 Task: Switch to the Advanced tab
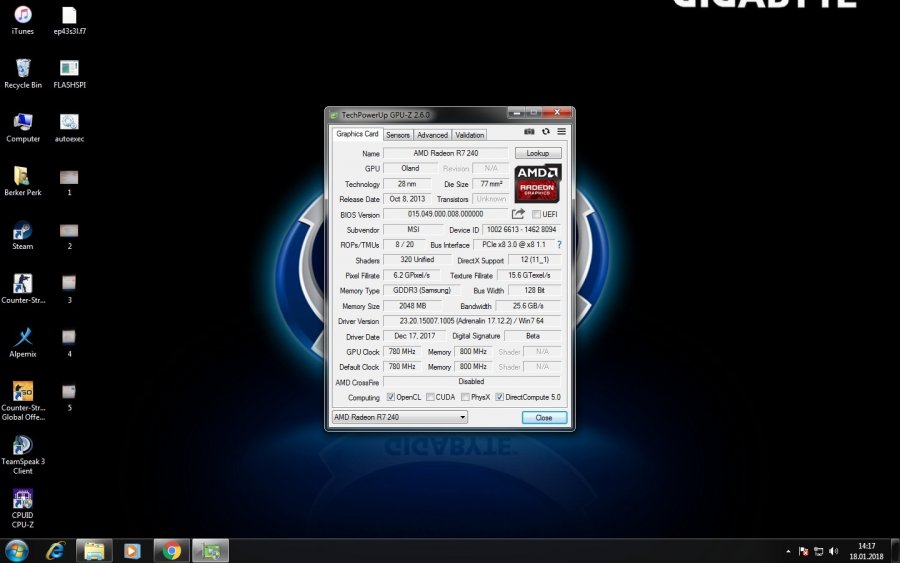(x=432, y=135)
